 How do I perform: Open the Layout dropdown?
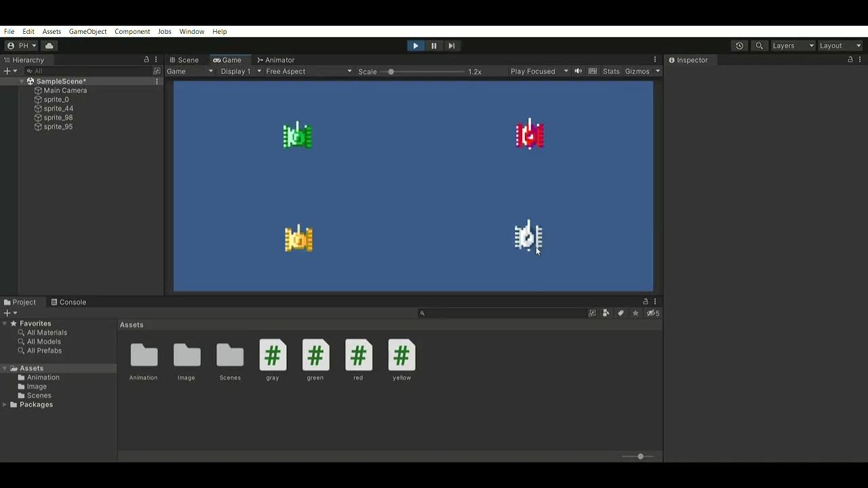[x=840, y=45]
